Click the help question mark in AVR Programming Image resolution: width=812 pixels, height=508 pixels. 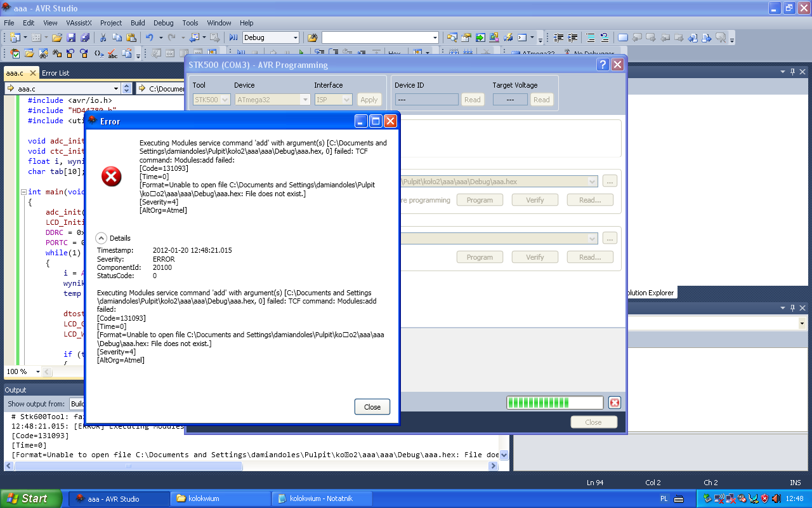[603, 65]
